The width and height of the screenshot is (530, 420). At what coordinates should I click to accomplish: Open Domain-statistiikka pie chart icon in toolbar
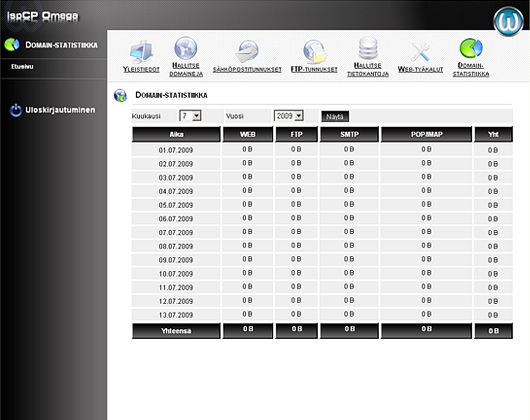click(x=471, y=48)
